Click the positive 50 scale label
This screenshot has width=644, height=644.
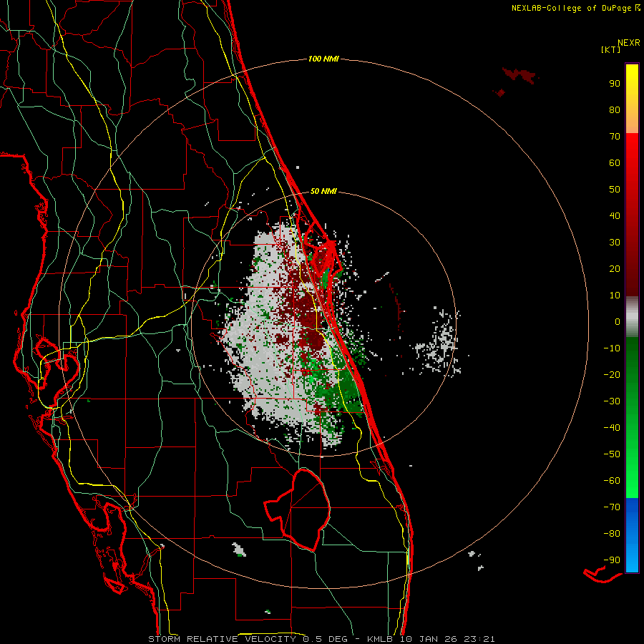click(x=615, y=190)
